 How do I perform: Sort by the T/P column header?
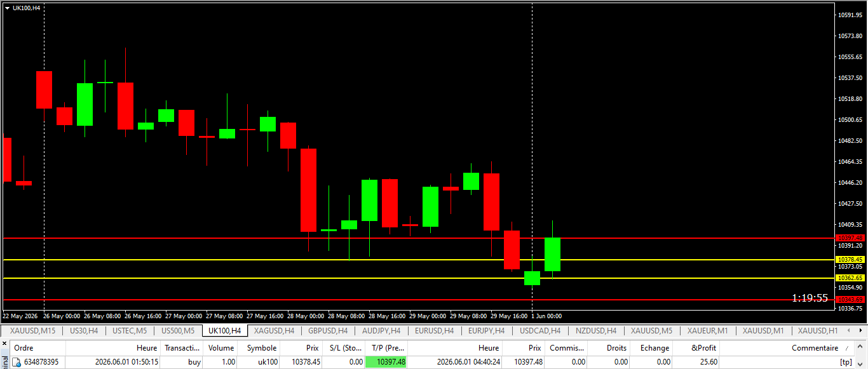pos(386,348)
